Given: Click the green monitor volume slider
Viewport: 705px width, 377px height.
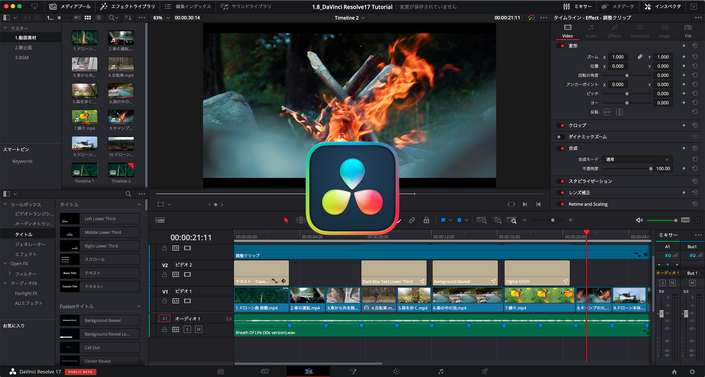Looking at the screenshot, I should 662,220.
